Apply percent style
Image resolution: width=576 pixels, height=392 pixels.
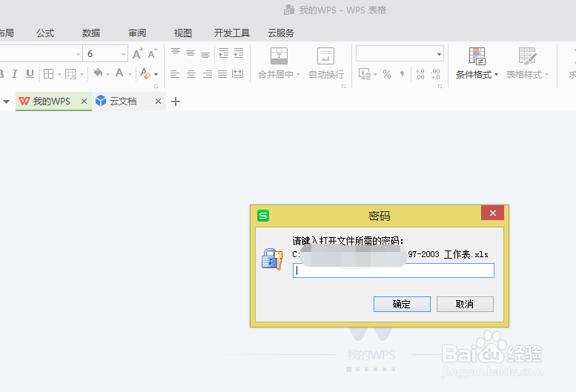[x=387, y=74]
